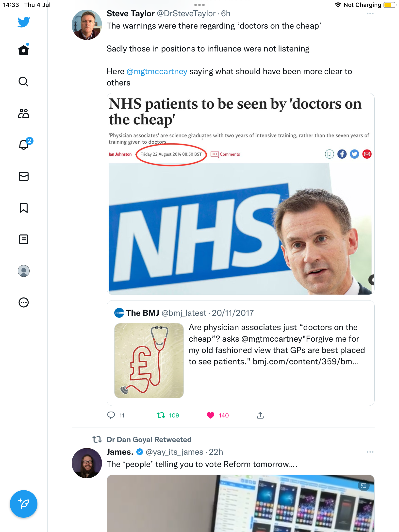The width and height of the screenshot is (399, 532).
Task: Compose a new tweet
Action: pyautogui.click(x=24, y=504)
